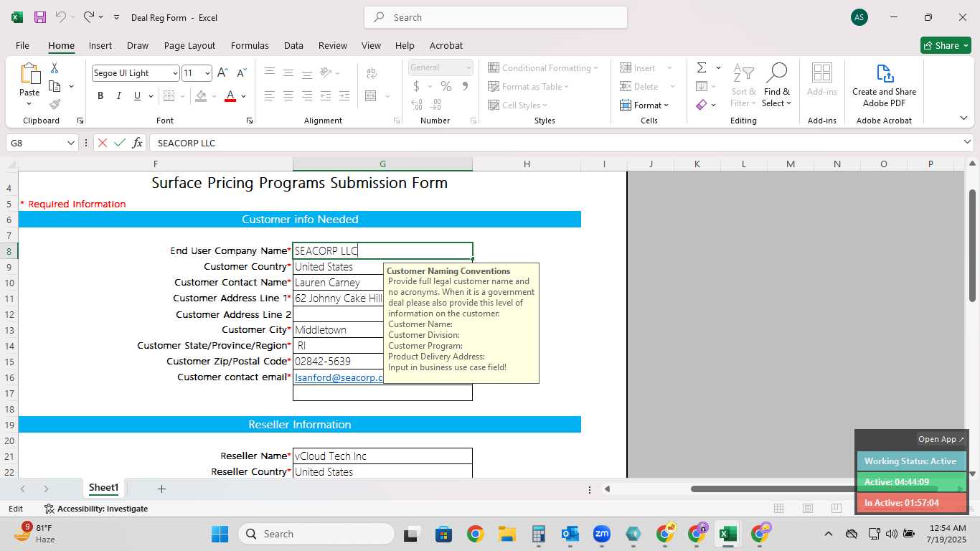Align text right in cell

click(307, 95)
